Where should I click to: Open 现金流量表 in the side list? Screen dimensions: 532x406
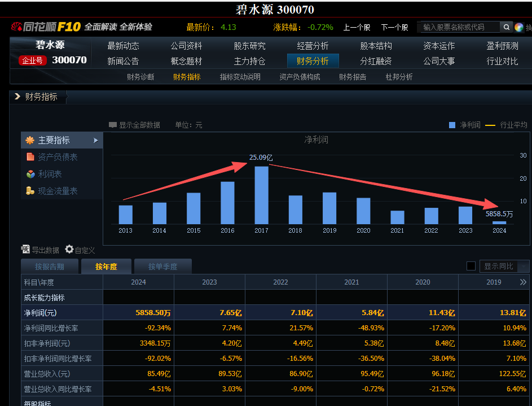58,191
